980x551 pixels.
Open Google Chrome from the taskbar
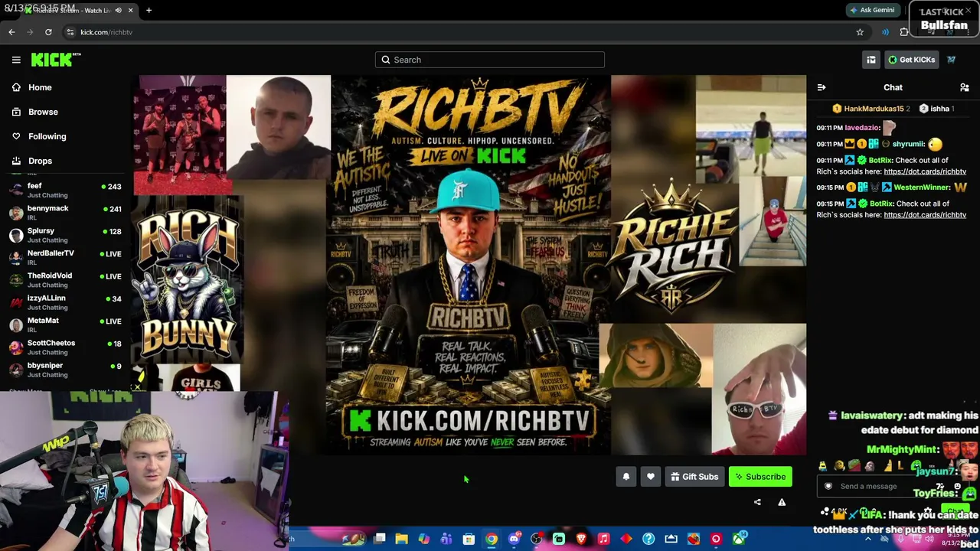(x=492, y=539)
